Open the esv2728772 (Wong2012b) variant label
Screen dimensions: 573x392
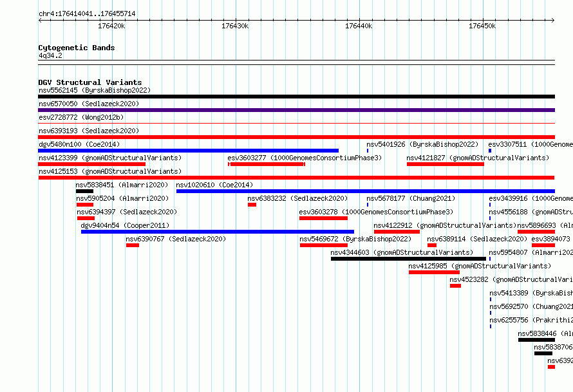pyautogui.click(x=81, y=117)
